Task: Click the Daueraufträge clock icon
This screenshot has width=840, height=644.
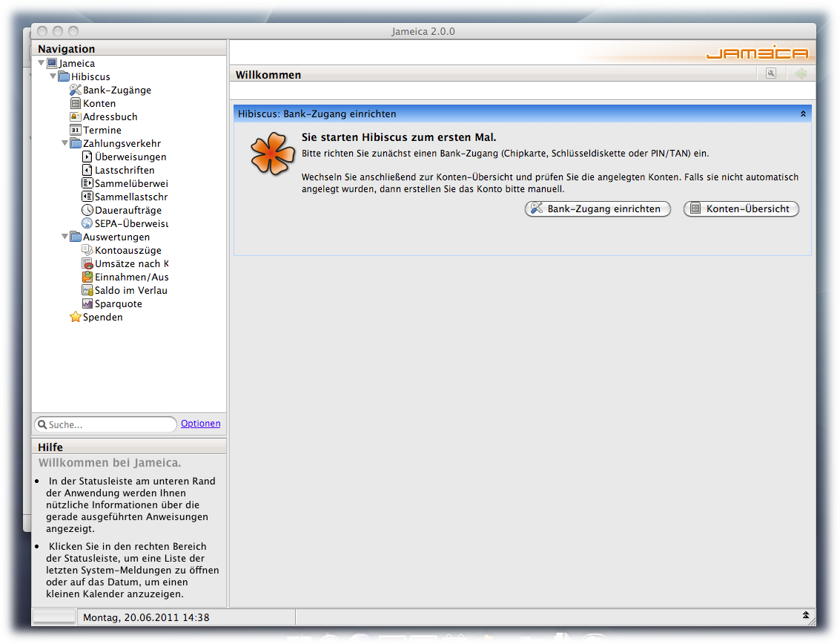Action: click(87, 210)
